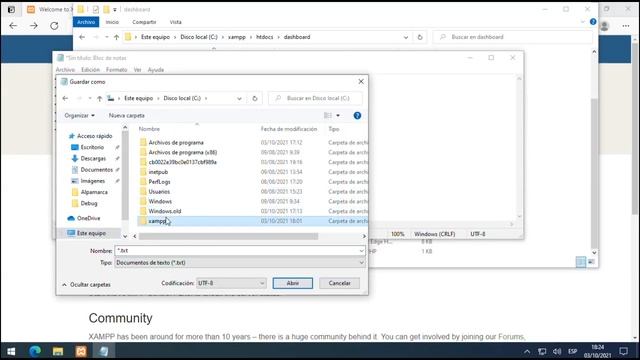640x360 pixels.
Task: Click the Back arrow in Guardar como dialog
Action: coord(65,98)
